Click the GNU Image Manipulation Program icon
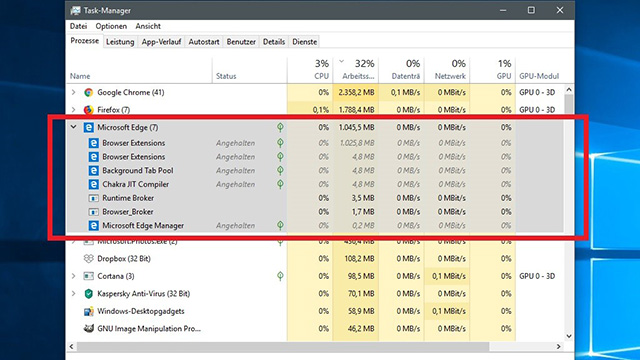 point(89,329)
